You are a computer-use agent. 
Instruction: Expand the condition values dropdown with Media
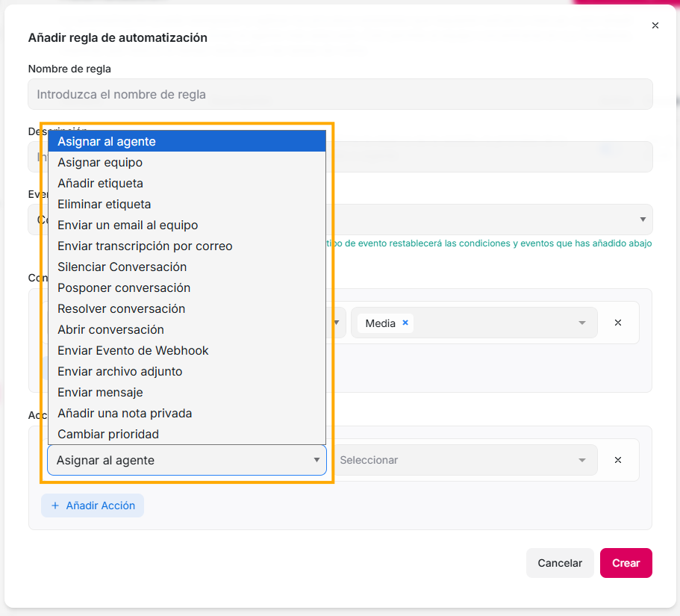pos(581,323)
